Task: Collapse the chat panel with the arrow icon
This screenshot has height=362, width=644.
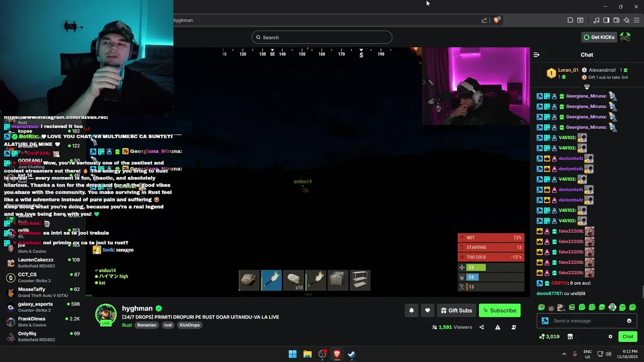Action: pos(536,55)
